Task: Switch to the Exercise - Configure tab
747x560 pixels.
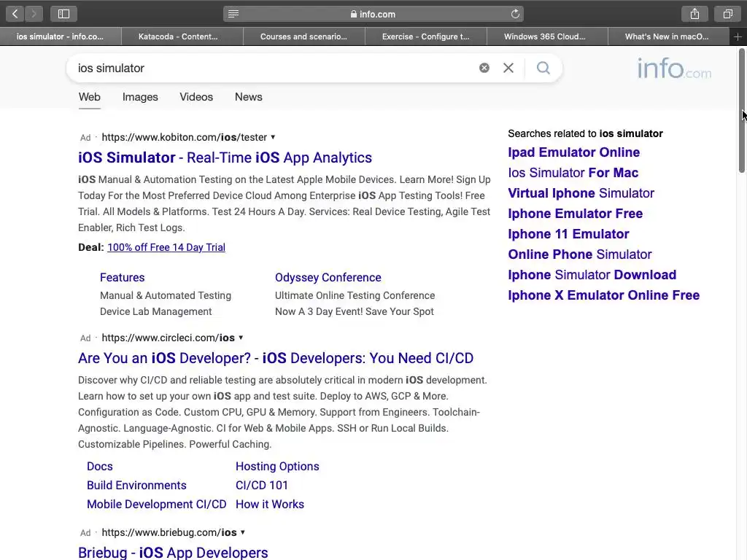Action: coord(426,36)
